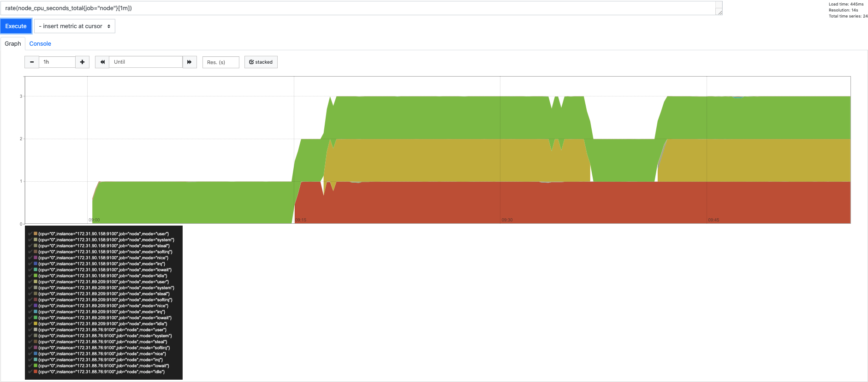Click the 09:45 time axis label

point(713,220)
